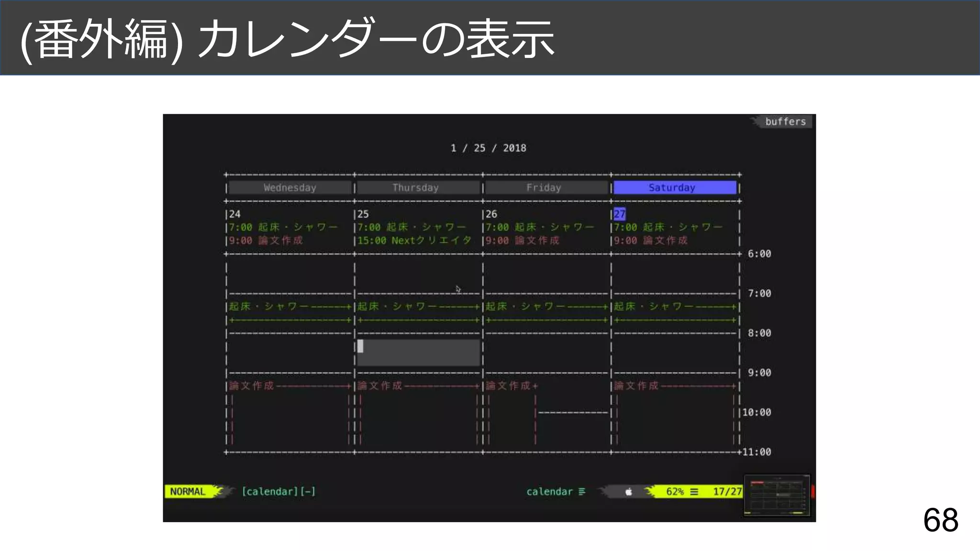Click the 7:00 time label
This screenshot has width=980, height=551.
click(x=759, y=293)
